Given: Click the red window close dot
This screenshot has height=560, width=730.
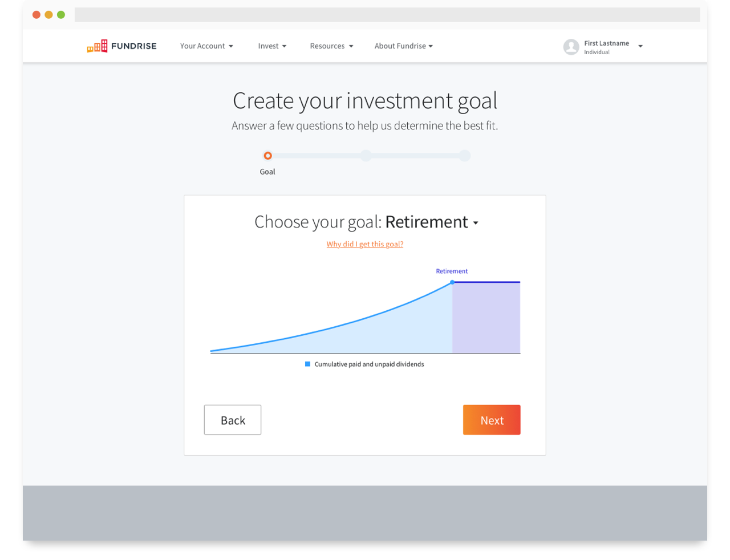Looking at the screenshot, I should pos(36,15).
